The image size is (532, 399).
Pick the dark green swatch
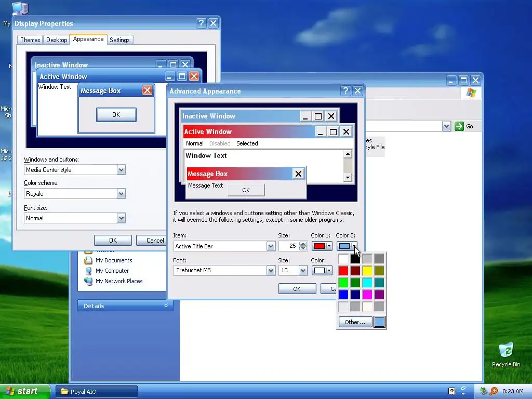tap(355, 283)
